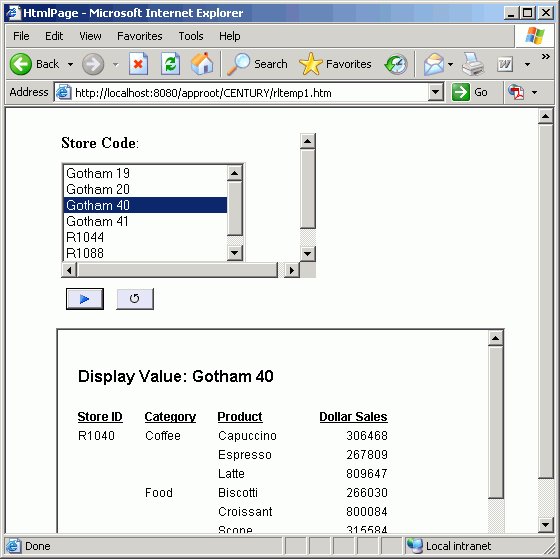
Task: Click the Stop loading icon
Action: click(138, 64)
